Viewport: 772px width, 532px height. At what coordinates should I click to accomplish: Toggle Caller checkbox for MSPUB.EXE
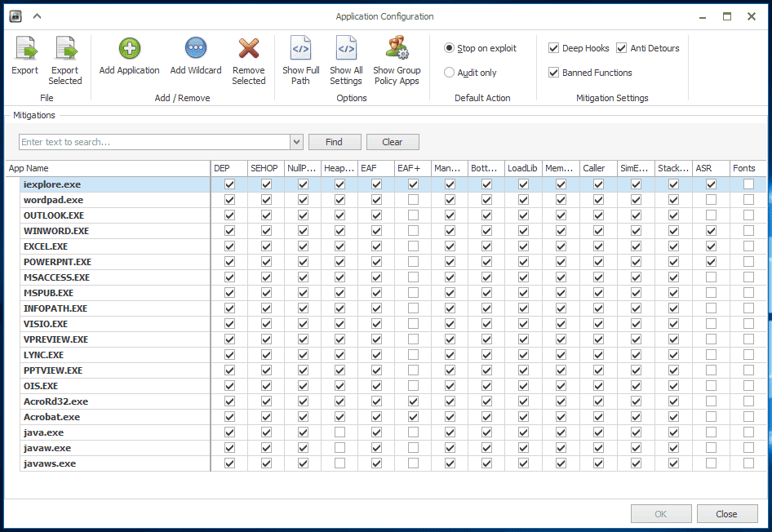pos(599,293)
